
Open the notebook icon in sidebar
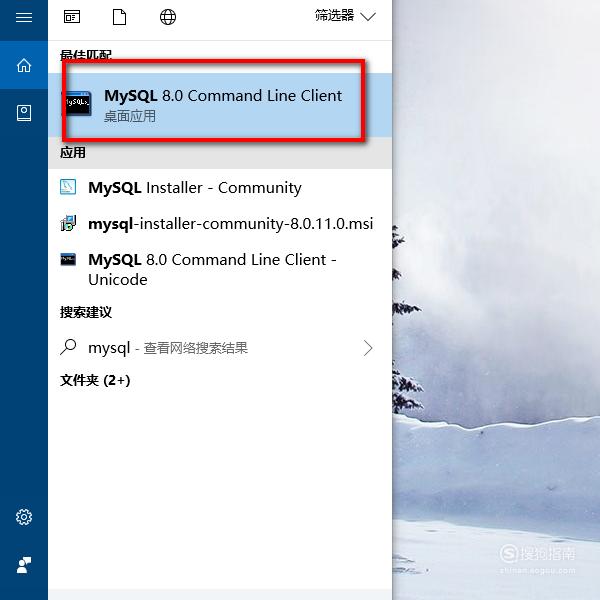24,113
